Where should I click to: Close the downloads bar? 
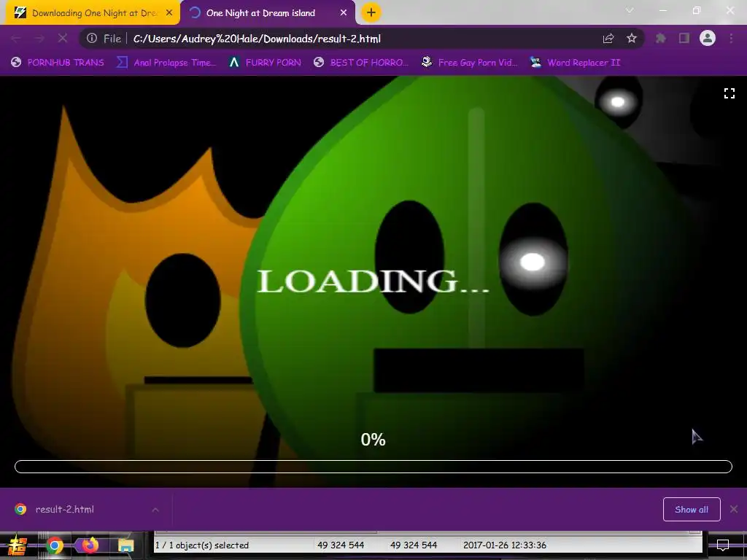pos(734,510)
